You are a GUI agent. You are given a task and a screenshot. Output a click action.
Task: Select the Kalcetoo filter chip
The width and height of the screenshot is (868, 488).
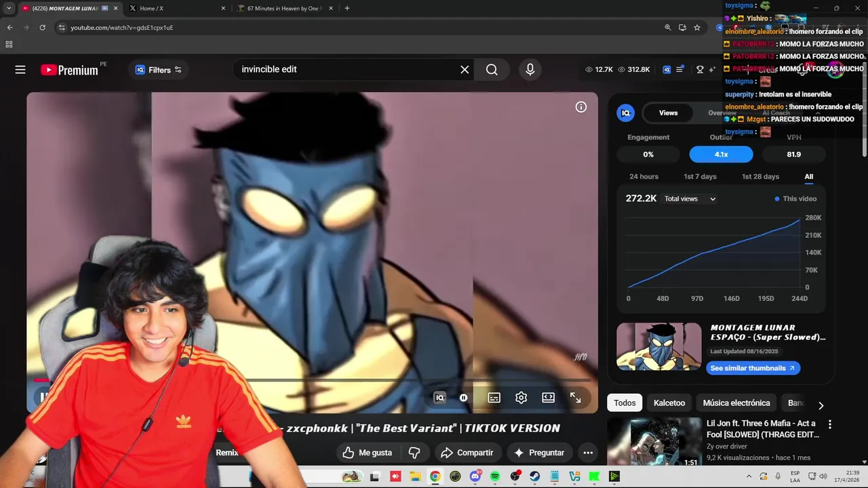[669, 403]
